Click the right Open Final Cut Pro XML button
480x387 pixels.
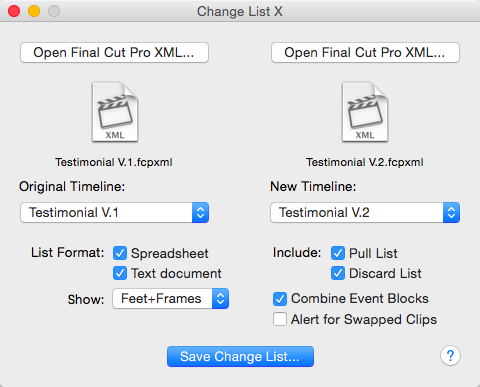(365, 52)
